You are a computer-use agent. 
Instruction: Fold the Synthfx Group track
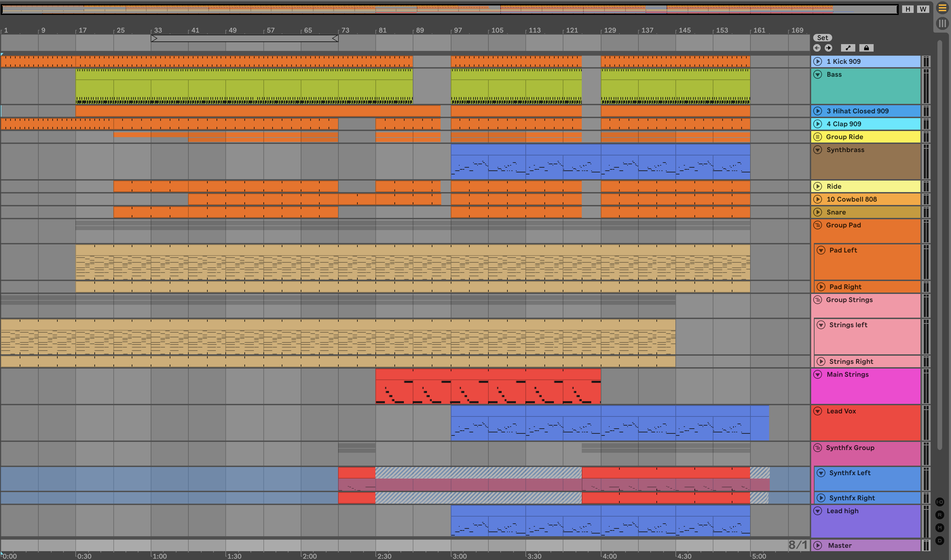click(x=817, y=448)
